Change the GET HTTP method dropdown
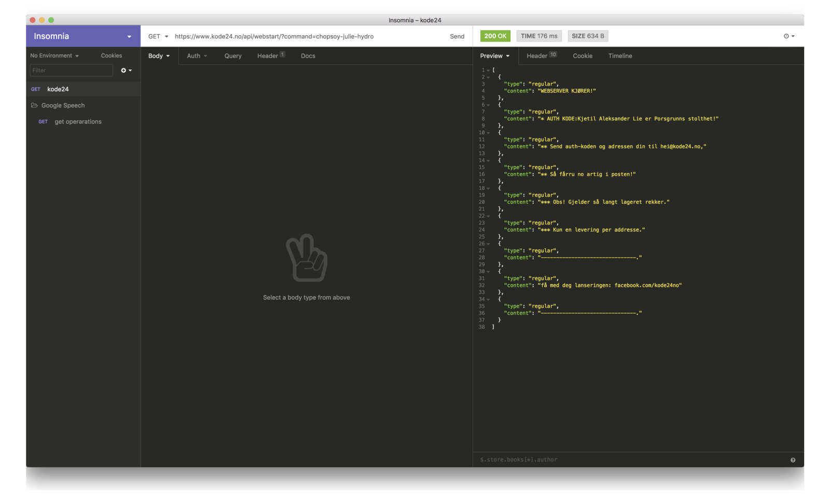The image size is (830, 504). click(158, 36)
